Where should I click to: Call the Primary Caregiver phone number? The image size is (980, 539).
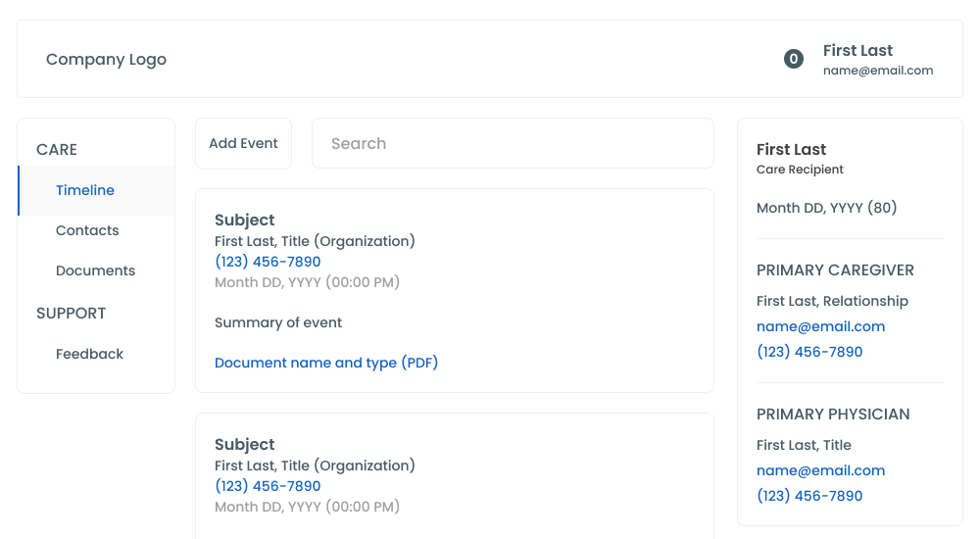pyautogui.click(x=809, y=352)
